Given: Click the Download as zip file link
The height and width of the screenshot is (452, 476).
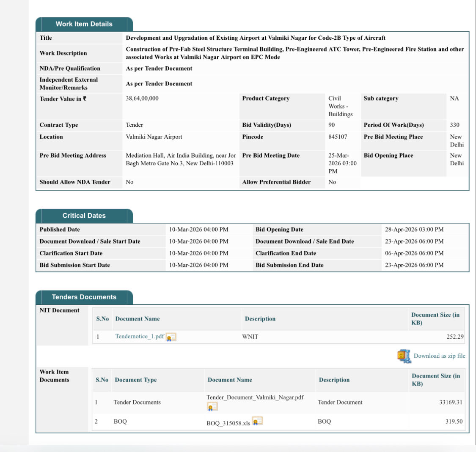Looking at the screenshot, I should pyautogui.click(x=439, y=356).
